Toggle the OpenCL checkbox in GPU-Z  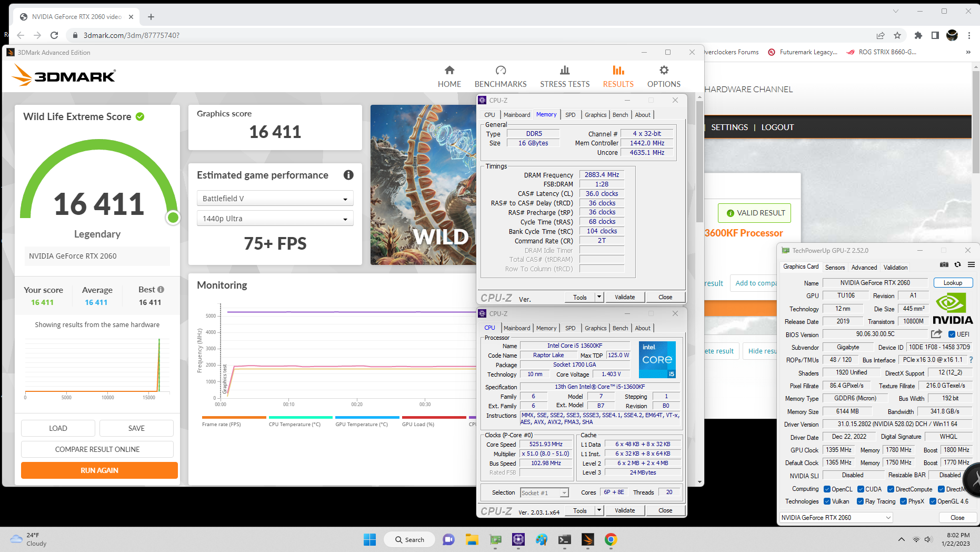point(827,489)
